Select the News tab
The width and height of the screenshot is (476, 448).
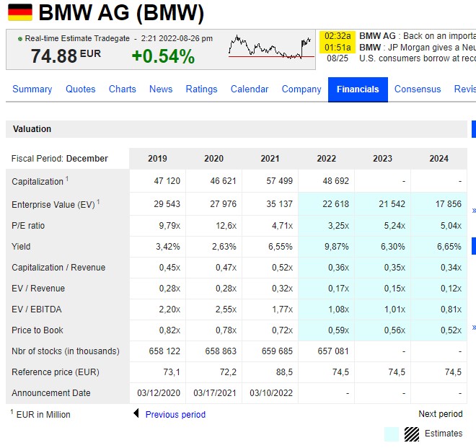[x=161, y=89]
